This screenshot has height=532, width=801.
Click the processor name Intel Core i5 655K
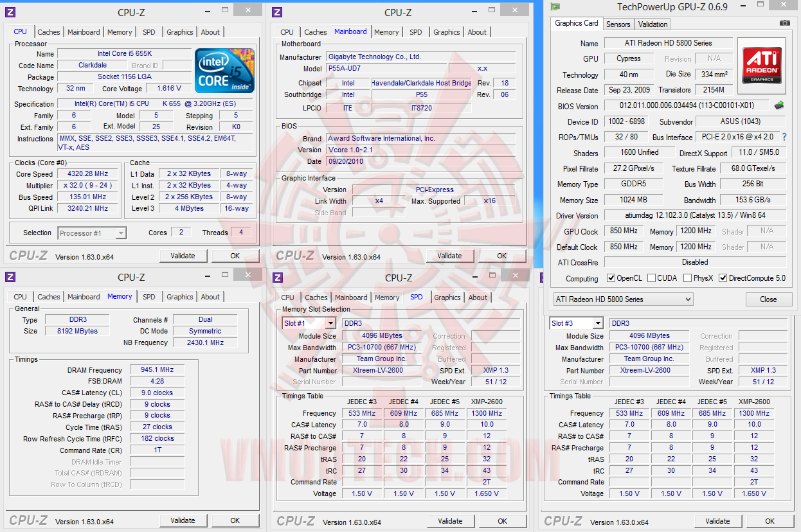[x=125, y=54]
